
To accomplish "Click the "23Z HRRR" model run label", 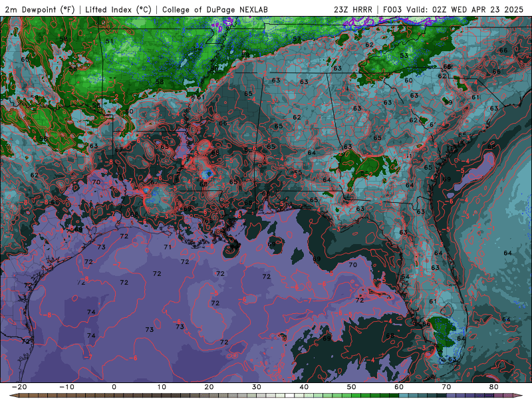I will click(353, 10).
